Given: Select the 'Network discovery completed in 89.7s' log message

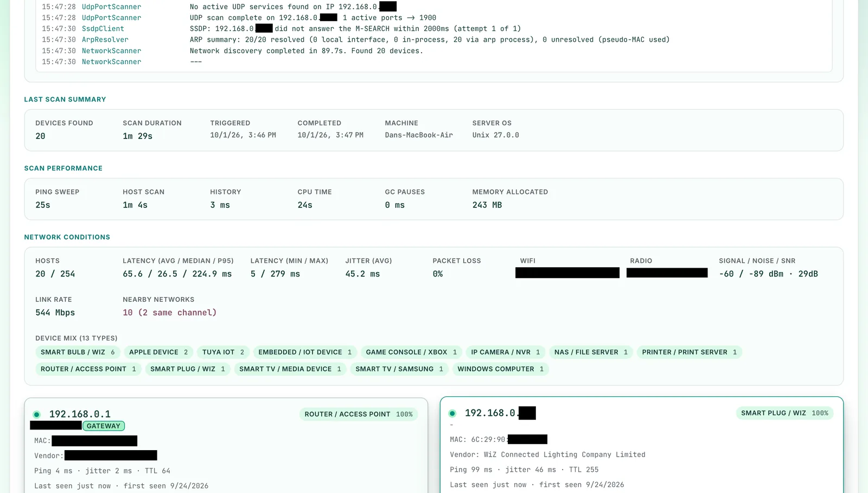Looking at the screenshot, I should (x=307, y=51).
